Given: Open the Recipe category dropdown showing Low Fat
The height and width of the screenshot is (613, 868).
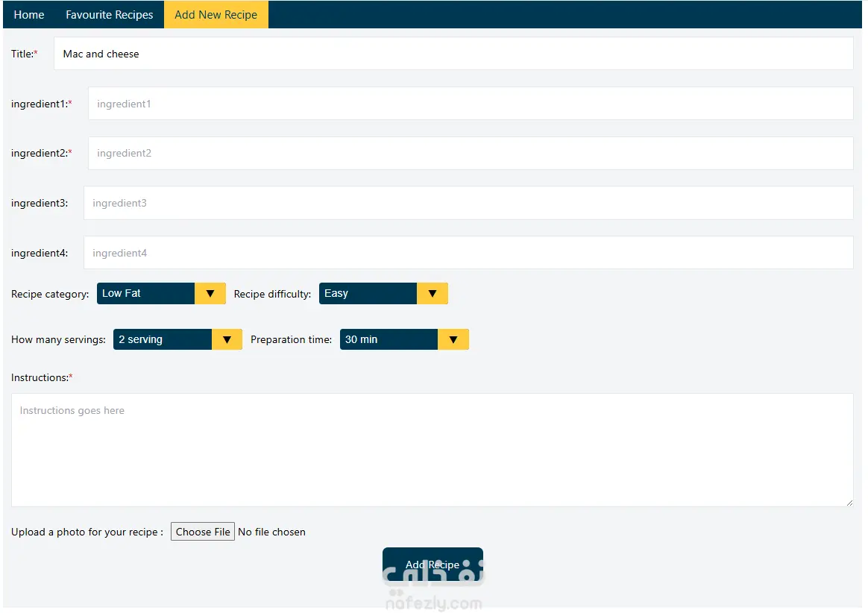Looking at the screenshot, I should pyautogui.click(x=161, y=294).
